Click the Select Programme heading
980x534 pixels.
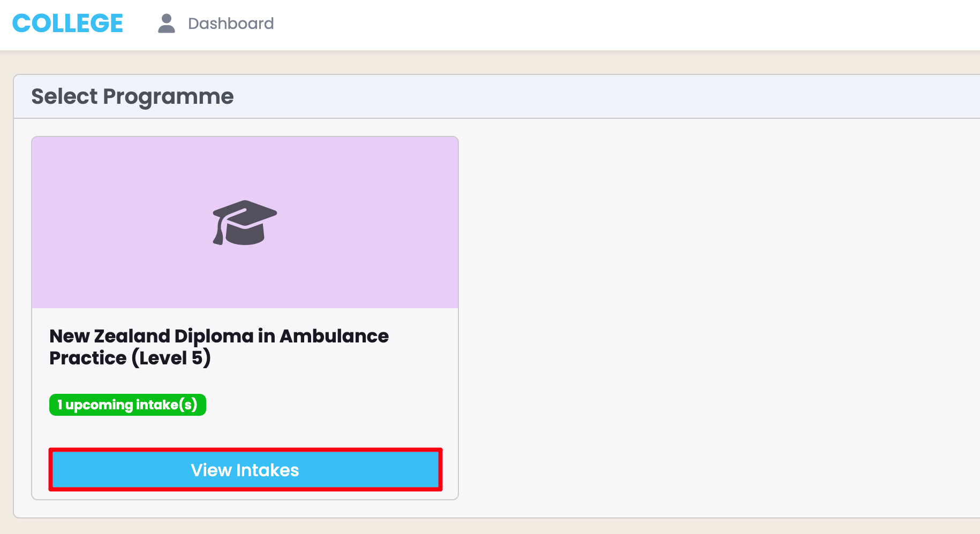point(132,97)
